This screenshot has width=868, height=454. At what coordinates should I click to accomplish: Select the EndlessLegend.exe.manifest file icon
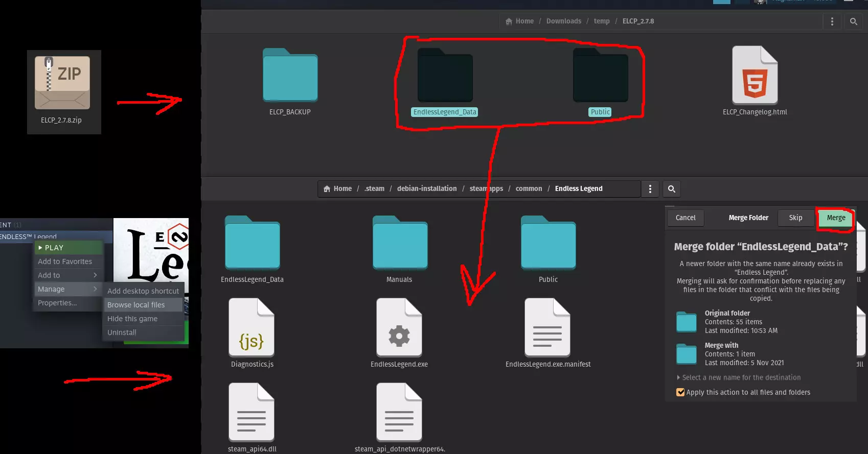tap(547, 327)
